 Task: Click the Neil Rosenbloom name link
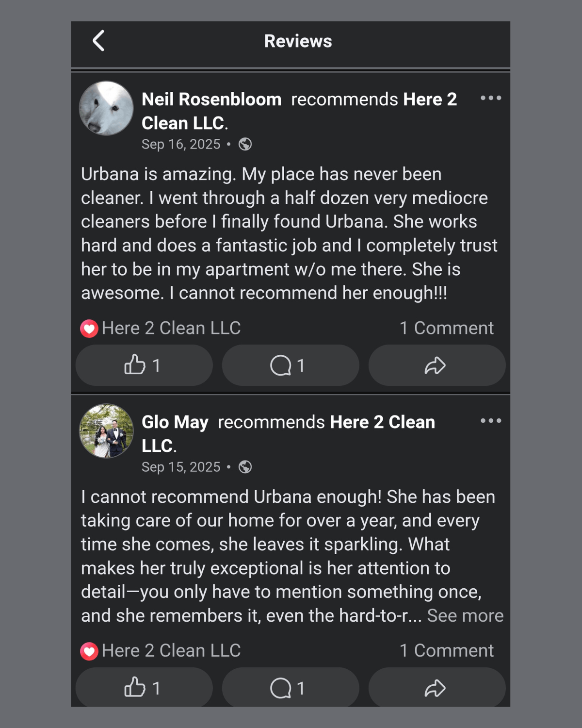211,99
